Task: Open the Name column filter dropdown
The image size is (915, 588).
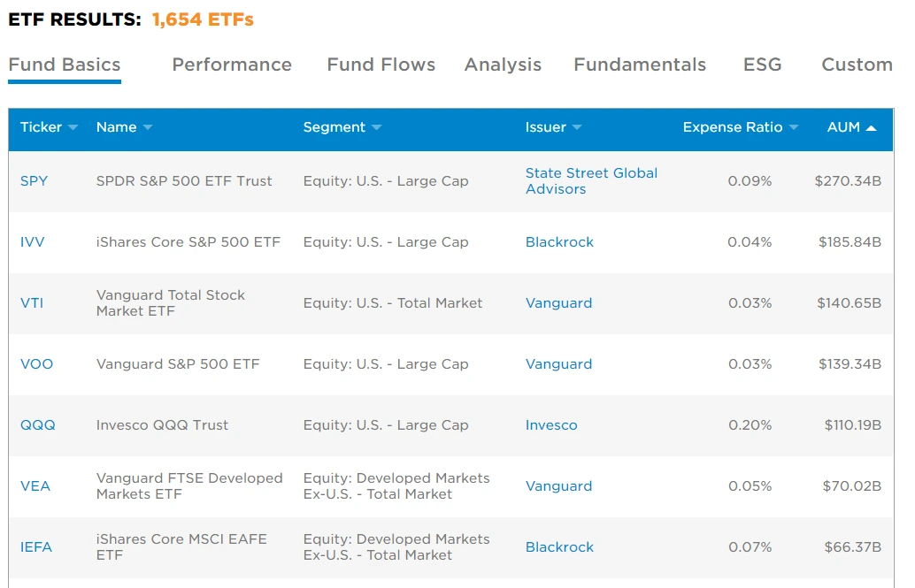Action: click(147, 127)
